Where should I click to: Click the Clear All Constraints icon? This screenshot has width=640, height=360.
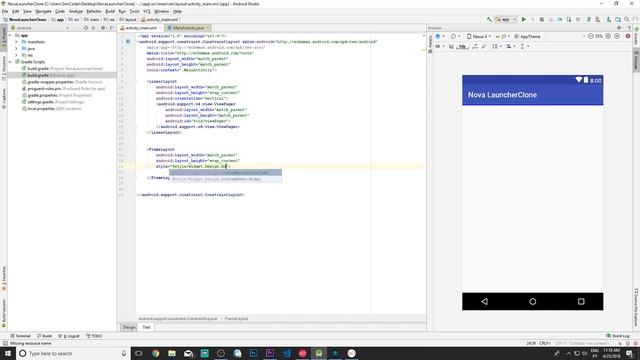click(475, 47)
